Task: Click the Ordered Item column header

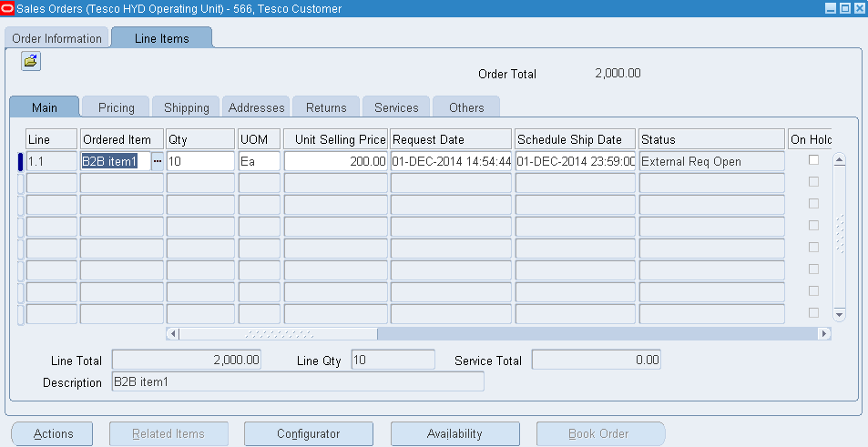Action: coord(122,139)
